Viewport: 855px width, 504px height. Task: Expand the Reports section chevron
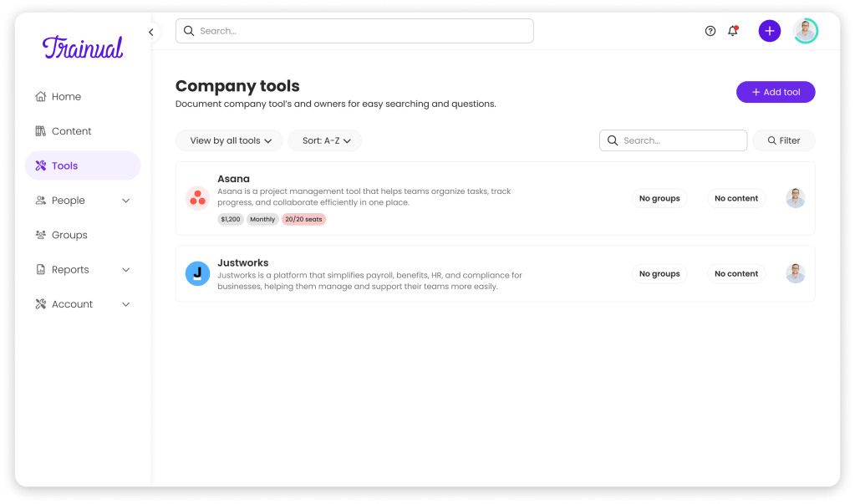coord(126,270)
